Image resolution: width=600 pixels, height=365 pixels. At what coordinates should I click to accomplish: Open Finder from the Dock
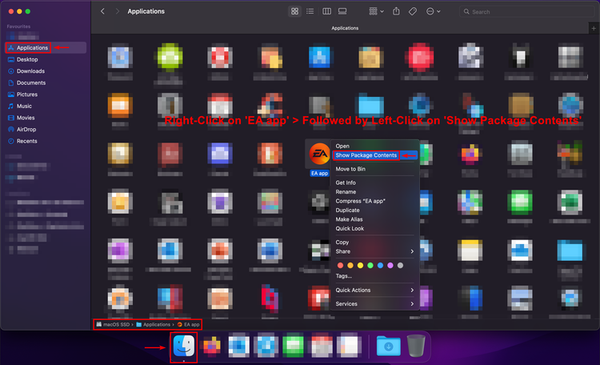pyautogui.click(x=184, y=346)
